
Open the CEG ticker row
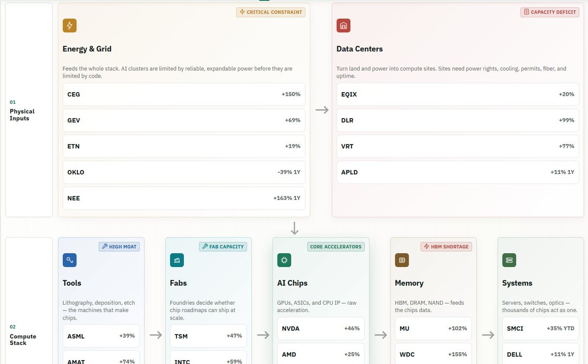point(184,94)
